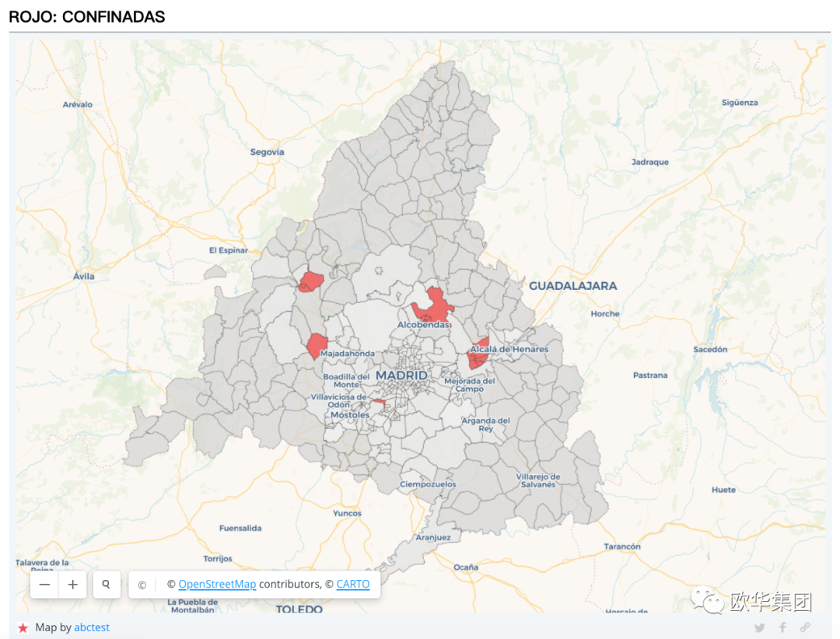Click the Arganda del Rey label
840x639 pixels.
tap(486, 424)
